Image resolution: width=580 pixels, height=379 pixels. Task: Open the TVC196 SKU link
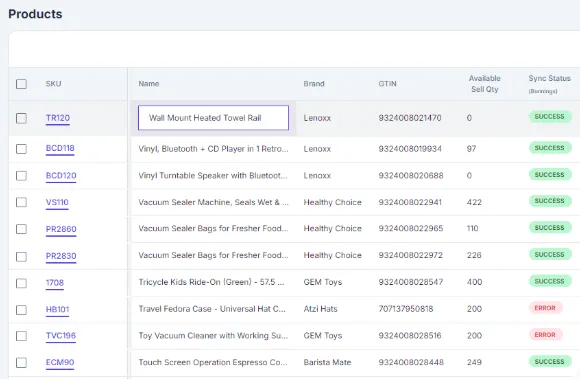point(61,336)
